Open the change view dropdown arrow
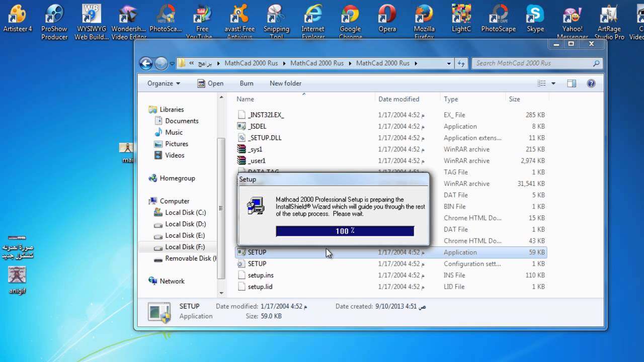Image resolution: width=644 pixels, height=362 pixels. (553, 83)
